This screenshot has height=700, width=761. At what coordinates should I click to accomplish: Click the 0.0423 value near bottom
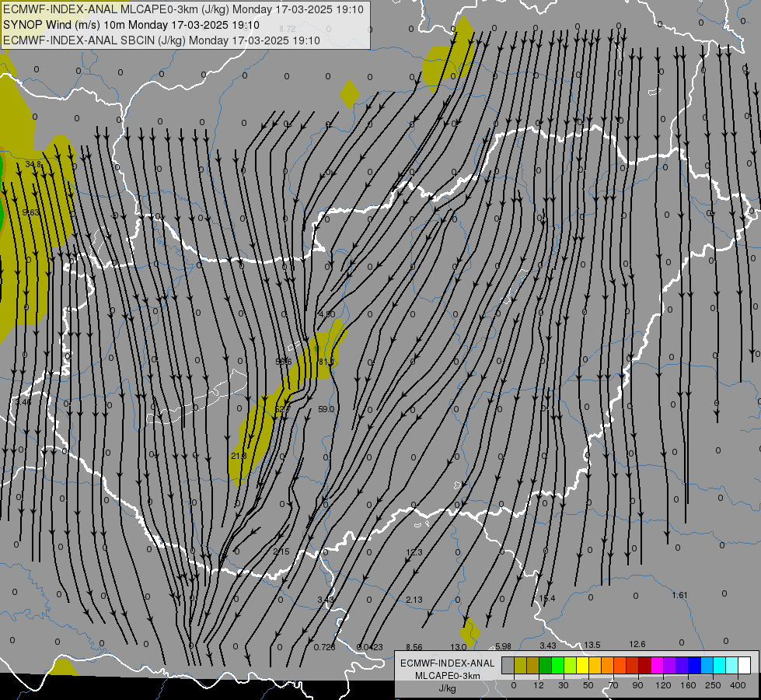tap(370, 647)
